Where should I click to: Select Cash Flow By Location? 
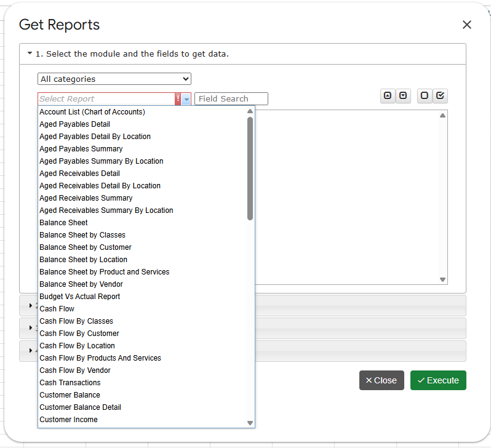143,346
